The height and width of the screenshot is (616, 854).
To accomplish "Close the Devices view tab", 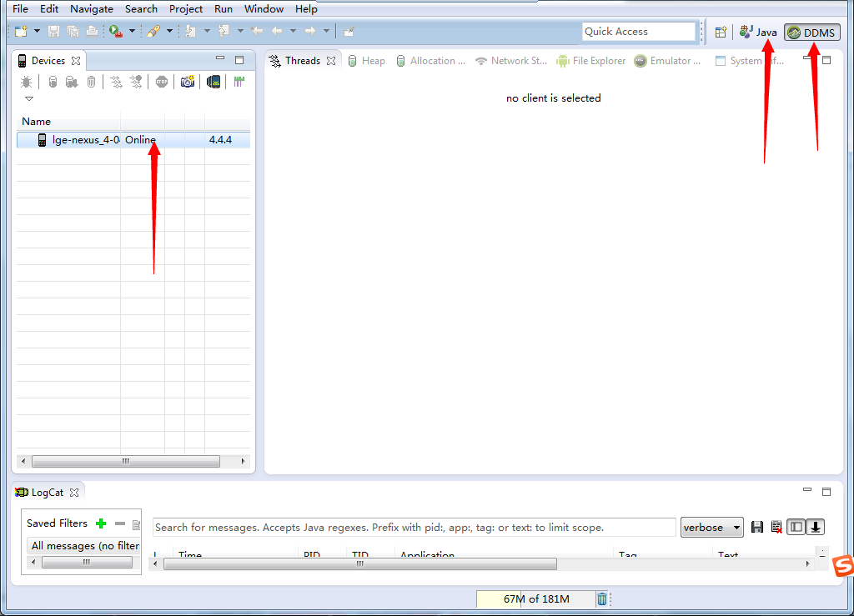I will [76, 60].
